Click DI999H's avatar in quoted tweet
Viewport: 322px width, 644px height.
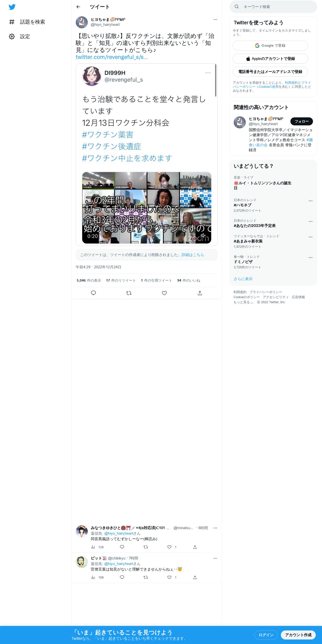tap(92, 76)
